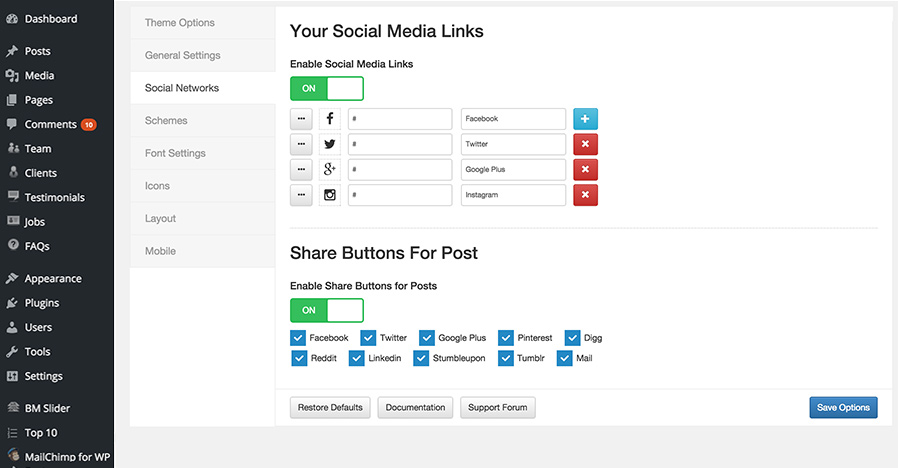Image resolution: width=898 pixels, height=468 pixels.
Task: Click the Google Plus row drag handle button
Action: click(301, 170)
